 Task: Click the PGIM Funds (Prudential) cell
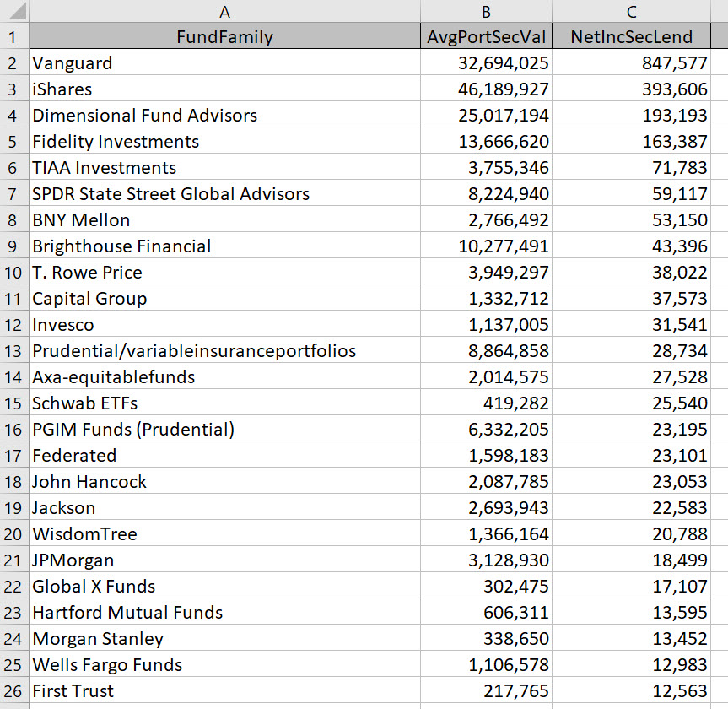(x=224, y=430)
